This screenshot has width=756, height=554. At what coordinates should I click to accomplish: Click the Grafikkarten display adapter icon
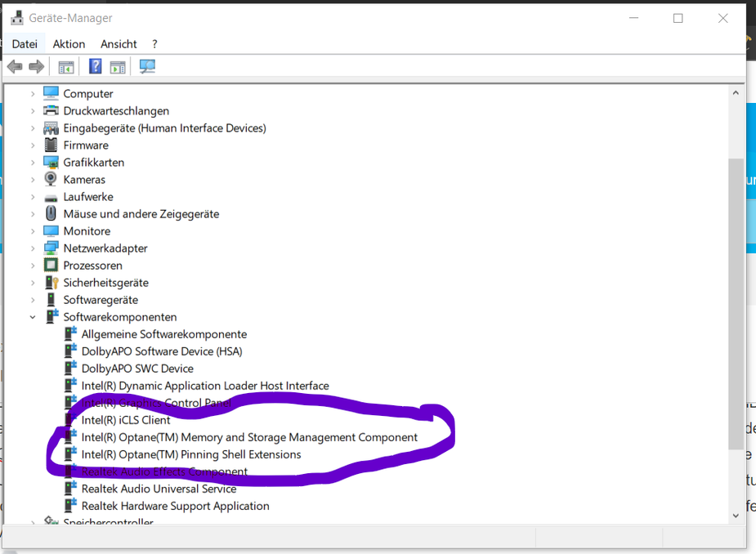51,163
